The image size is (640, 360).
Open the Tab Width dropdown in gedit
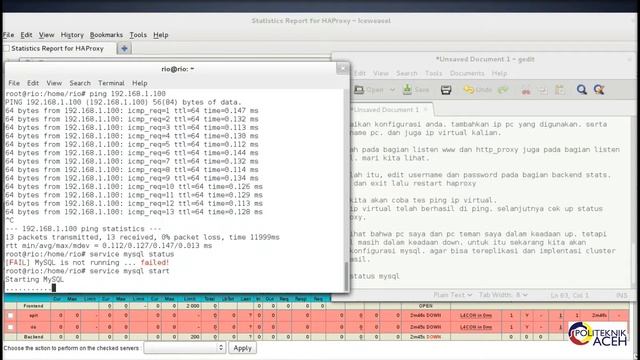click(x=503, y=295)
